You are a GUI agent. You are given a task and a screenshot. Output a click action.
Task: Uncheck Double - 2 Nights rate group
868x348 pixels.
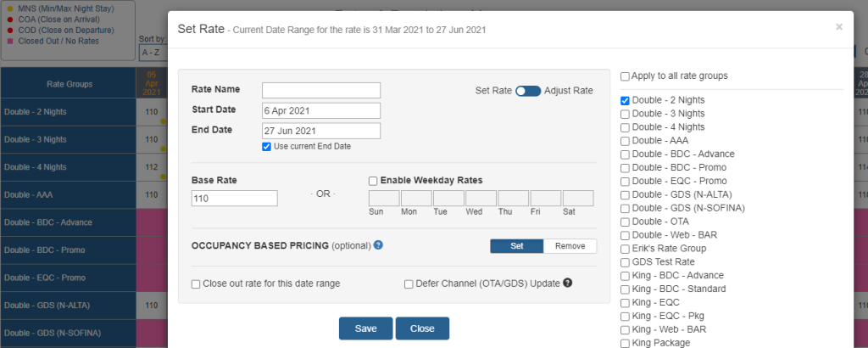pos(625,100)
